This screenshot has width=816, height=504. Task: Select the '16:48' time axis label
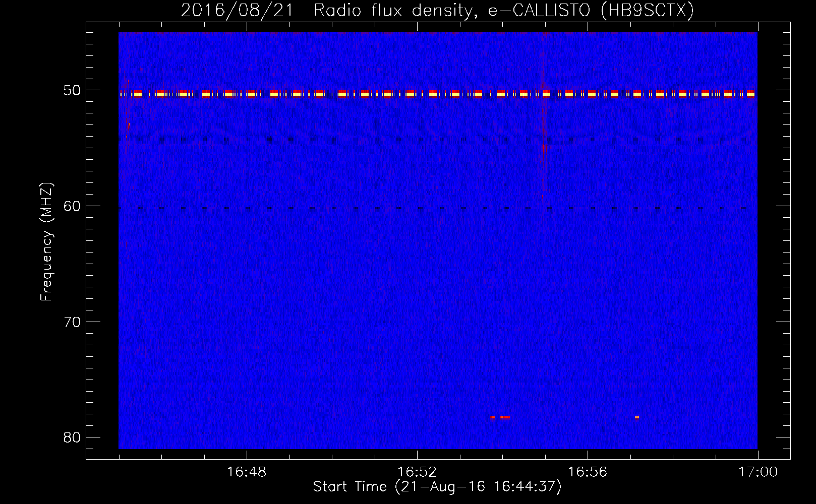247,472
